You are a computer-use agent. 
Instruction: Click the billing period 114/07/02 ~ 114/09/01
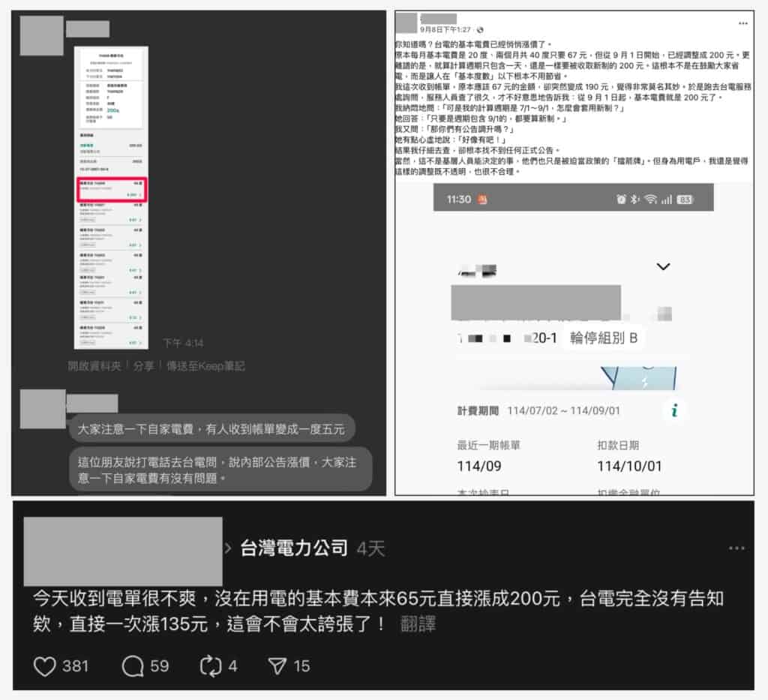(x=563, y=410)
